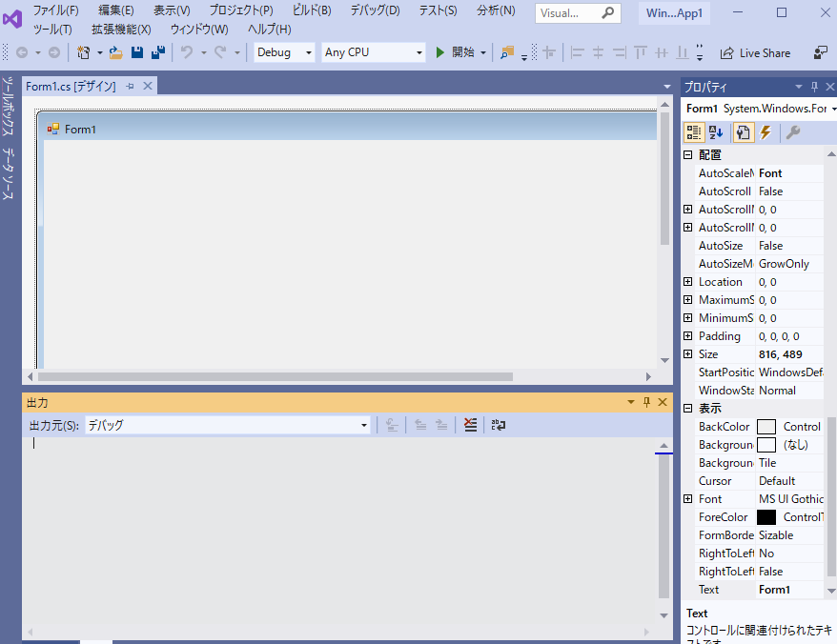Click the open file folder icon

(116, 52)
